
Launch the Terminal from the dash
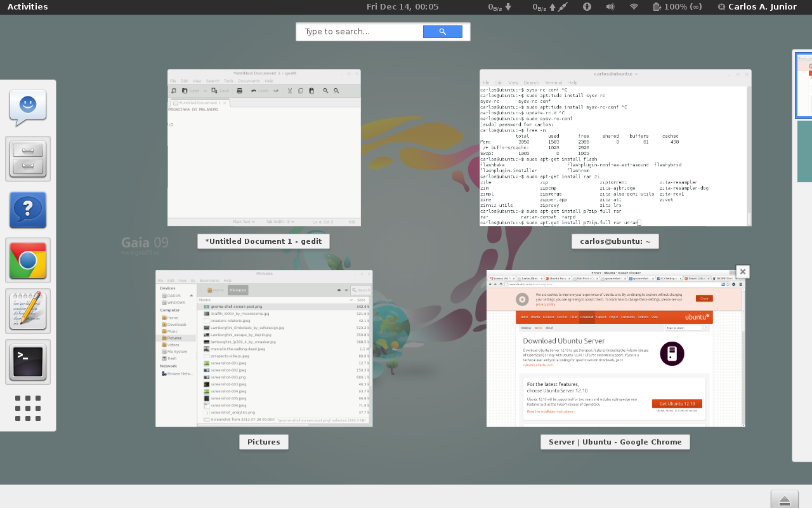coord(28,362)
